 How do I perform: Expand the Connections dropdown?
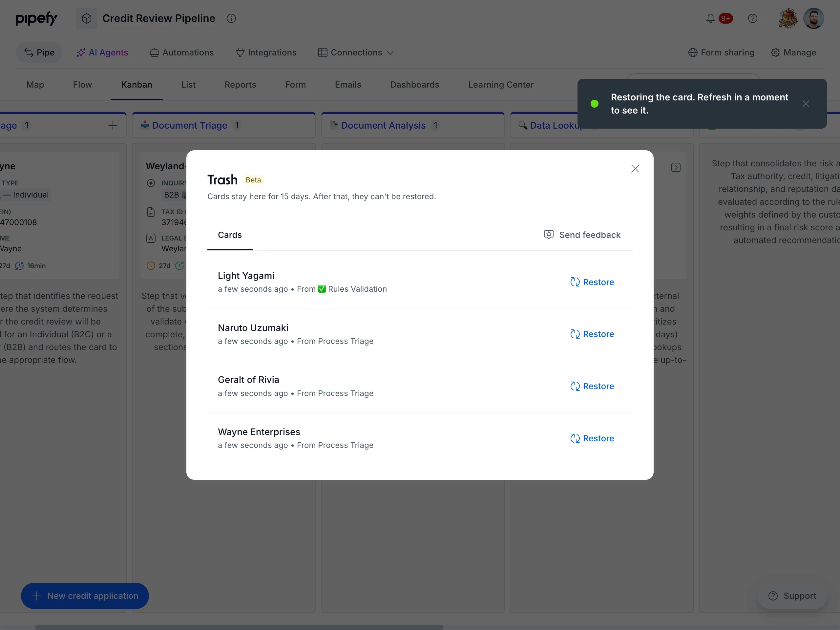356,52
